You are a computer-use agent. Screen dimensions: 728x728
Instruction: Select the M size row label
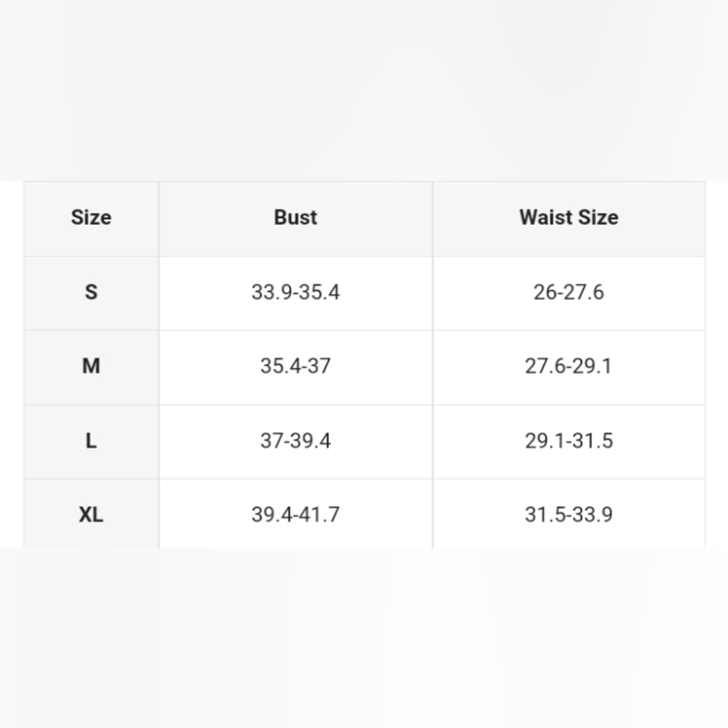tap(91, 366)
